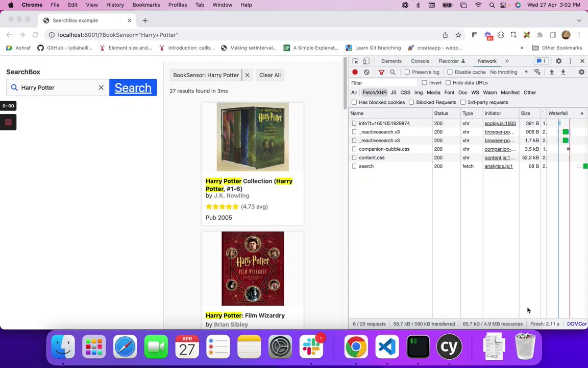Stop the screen recording red square button

point(8,122)
